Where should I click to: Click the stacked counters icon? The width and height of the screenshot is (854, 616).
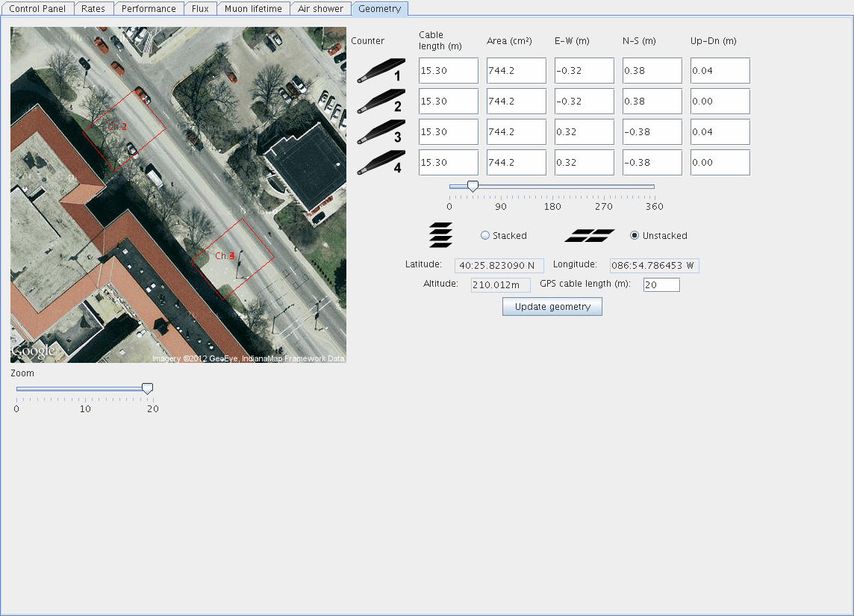pyautogui.click(x=440, y=235)
